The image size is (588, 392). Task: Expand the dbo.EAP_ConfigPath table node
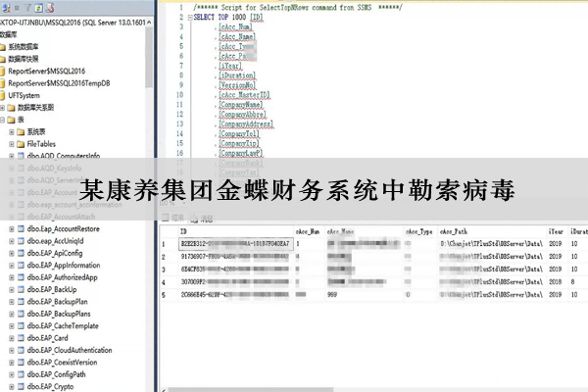(12, 374)
